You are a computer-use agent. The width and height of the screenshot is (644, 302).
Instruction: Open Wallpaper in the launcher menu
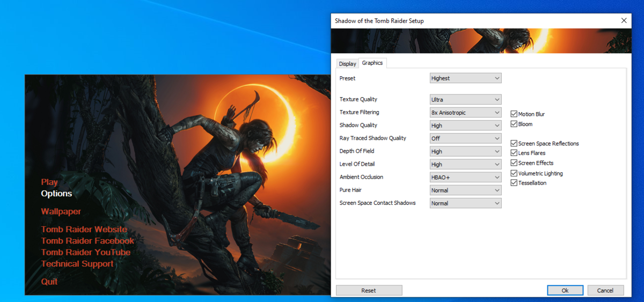point(61,211)
